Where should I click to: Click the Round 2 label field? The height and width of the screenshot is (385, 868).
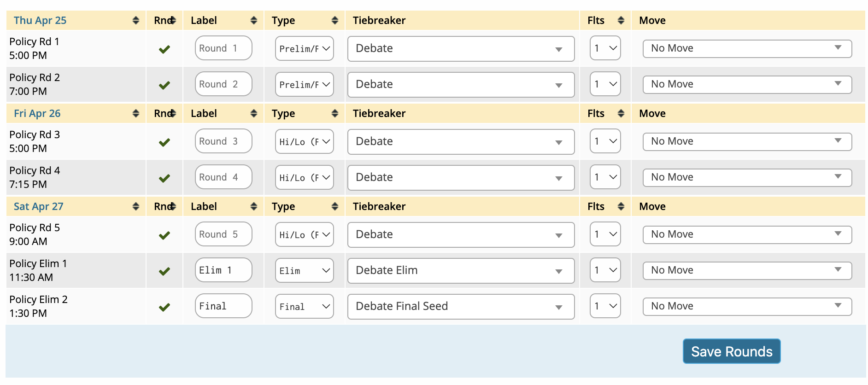click(x=223, y=84)
